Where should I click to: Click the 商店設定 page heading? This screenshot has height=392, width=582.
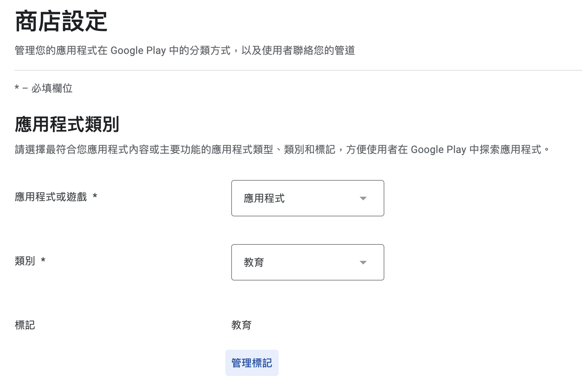click(x=61, y=21)
